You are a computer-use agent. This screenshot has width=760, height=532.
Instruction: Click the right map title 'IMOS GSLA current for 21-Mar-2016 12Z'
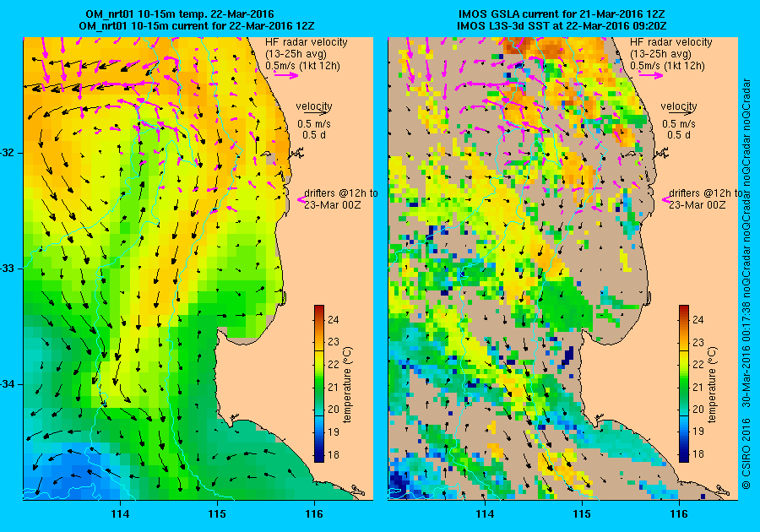coord(562,14)
